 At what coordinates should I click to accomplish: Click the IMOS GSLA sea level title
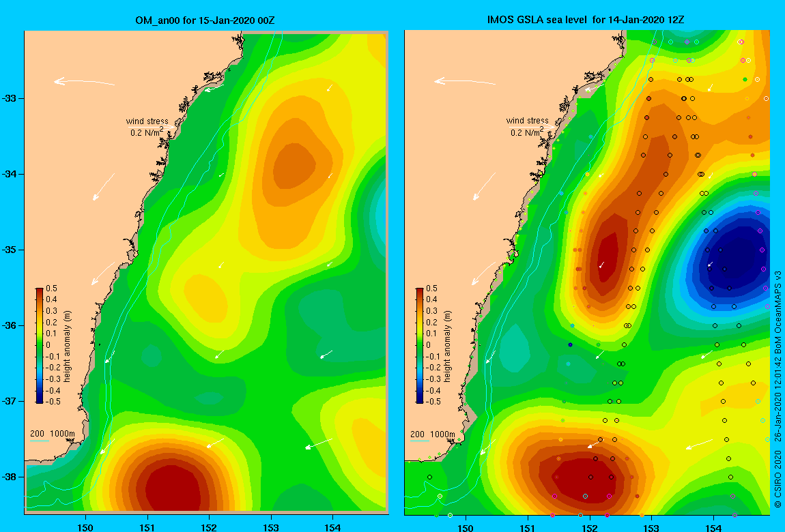[585, 20]
